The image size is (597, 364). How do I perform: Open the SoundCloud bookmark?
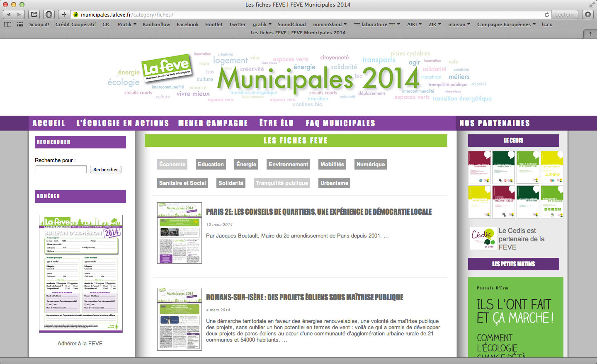pyautogui.click(x=291, y=24)
